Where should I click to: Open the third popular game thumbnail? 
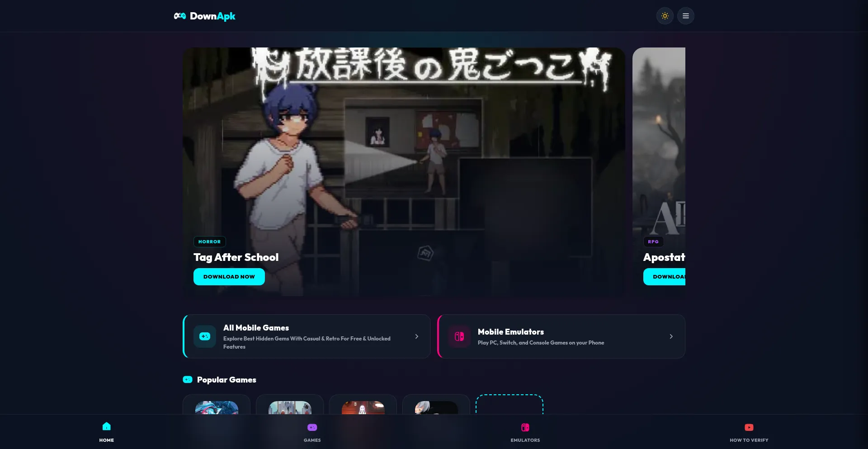pyautogui.click(x=363, y=407)
